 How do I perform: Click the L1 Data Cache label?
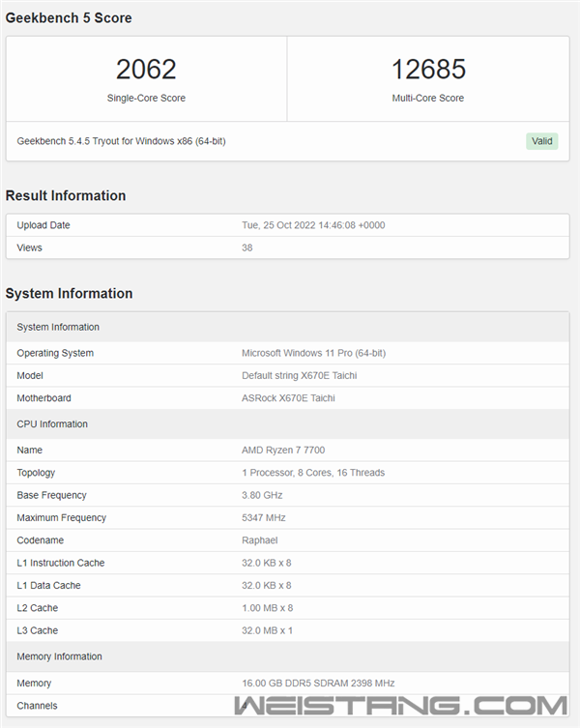coord(48,586)
